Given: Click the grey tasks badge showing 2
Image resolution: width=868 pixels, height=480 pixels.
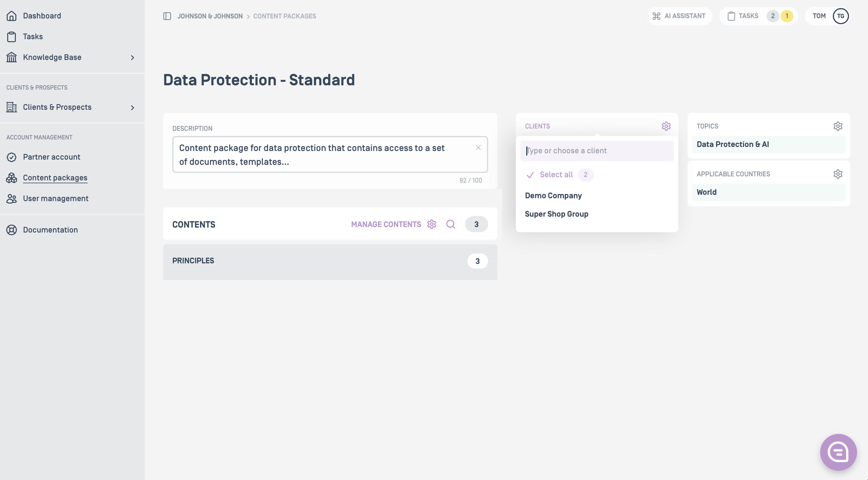Looking at the screenshot, I should pyautogui.click(x=773, y=16).
